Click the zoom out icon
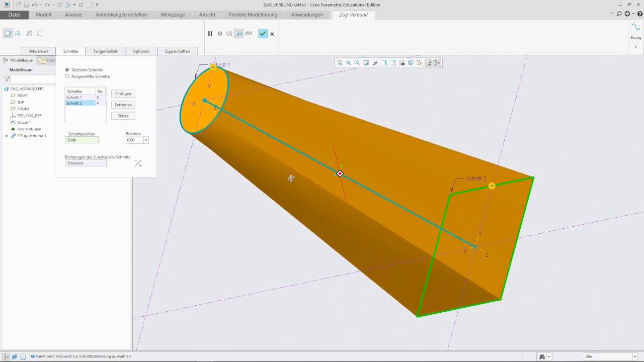 pyautogui.click(x=357, y=63)
